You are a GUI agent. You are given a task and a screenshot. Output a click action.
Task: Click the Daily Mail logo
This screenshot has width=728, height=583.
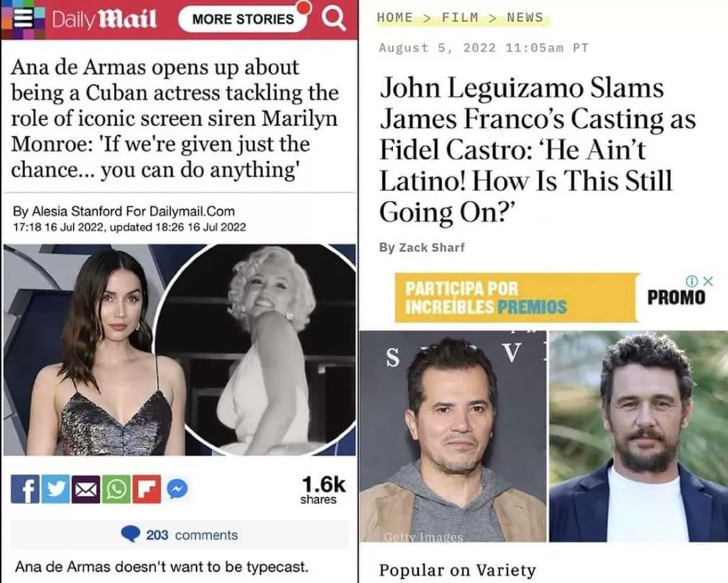point(104,19)
